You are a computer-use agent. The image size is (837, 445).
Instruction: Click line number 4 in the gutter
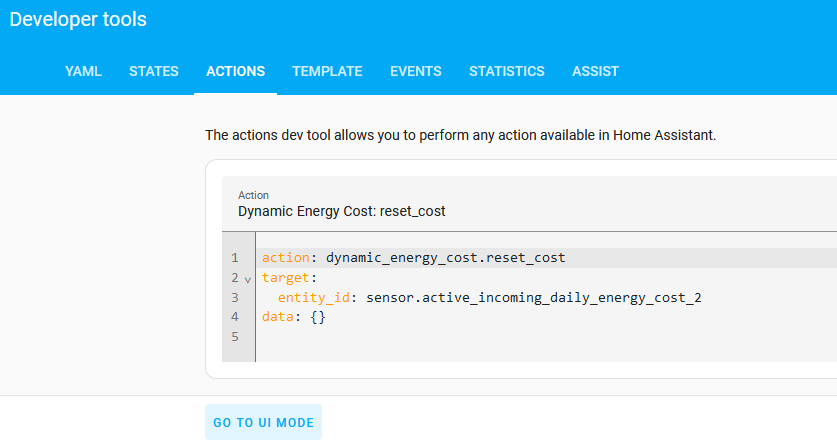(235, 317)
